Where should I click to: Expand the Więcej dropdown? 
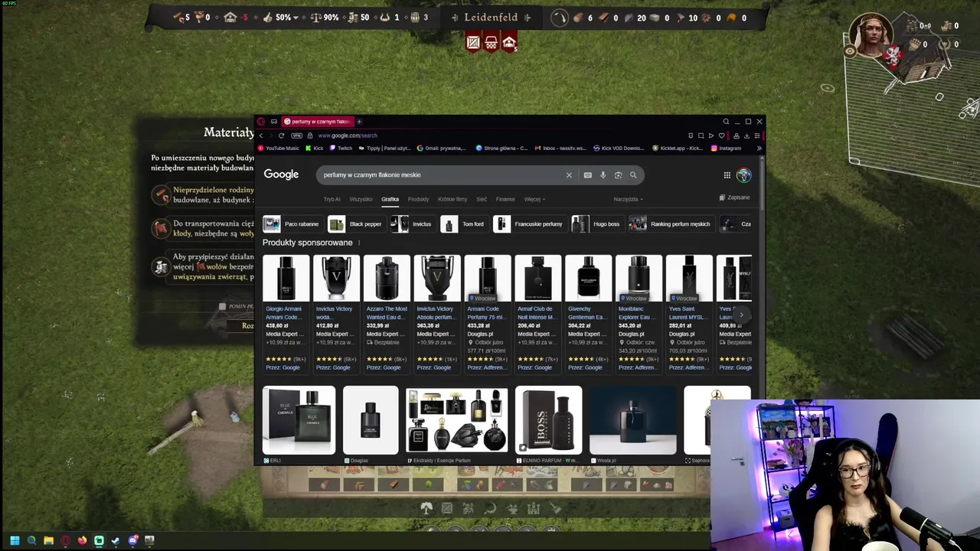[534, 199]
